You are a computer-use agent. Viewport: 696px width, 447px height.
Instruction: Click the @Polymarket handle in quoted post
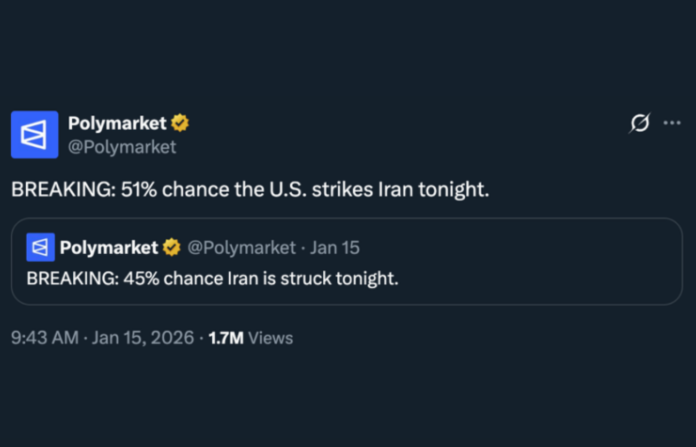point(241,247)
